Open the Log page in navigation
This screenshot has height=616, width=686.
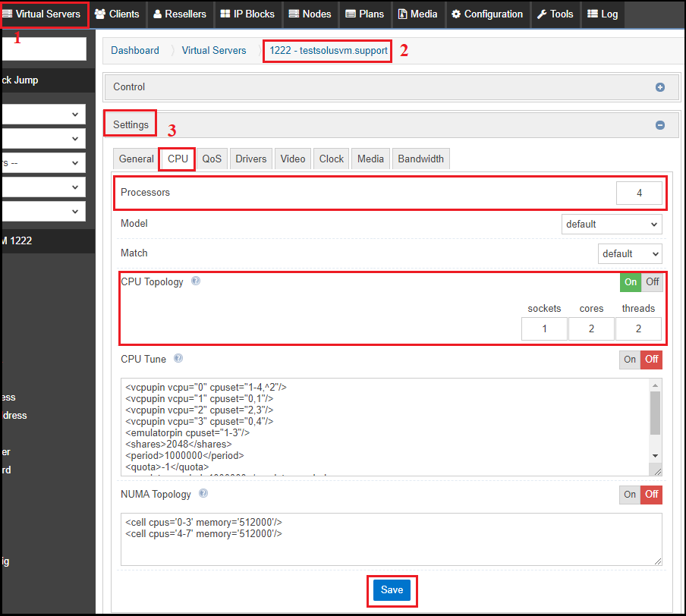tap(603, 14)
